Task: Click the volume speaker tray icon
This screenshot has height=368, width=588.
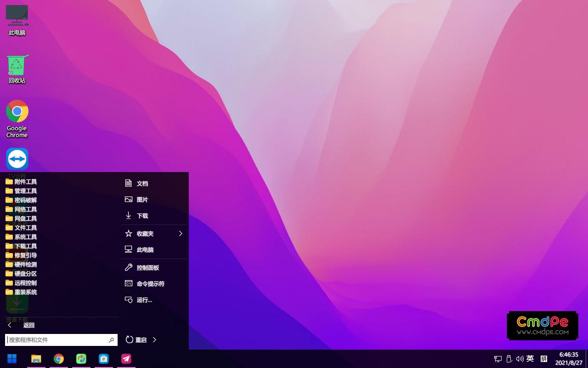Action: point(520,359)
